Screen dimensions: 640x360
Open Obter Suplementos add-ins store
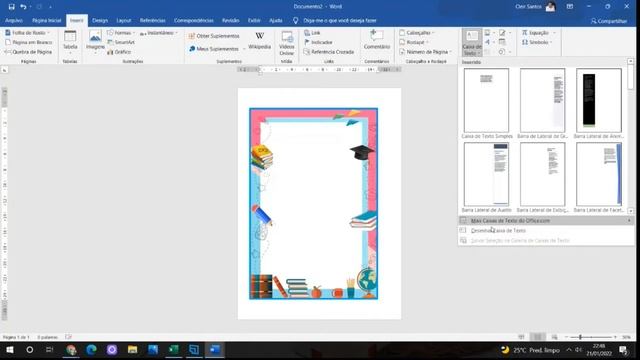click(x=214, y=36)
